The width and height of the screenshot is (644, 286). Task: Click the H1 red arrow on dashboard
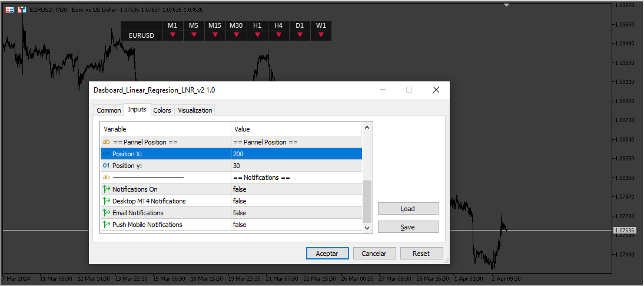click(257, 35)
